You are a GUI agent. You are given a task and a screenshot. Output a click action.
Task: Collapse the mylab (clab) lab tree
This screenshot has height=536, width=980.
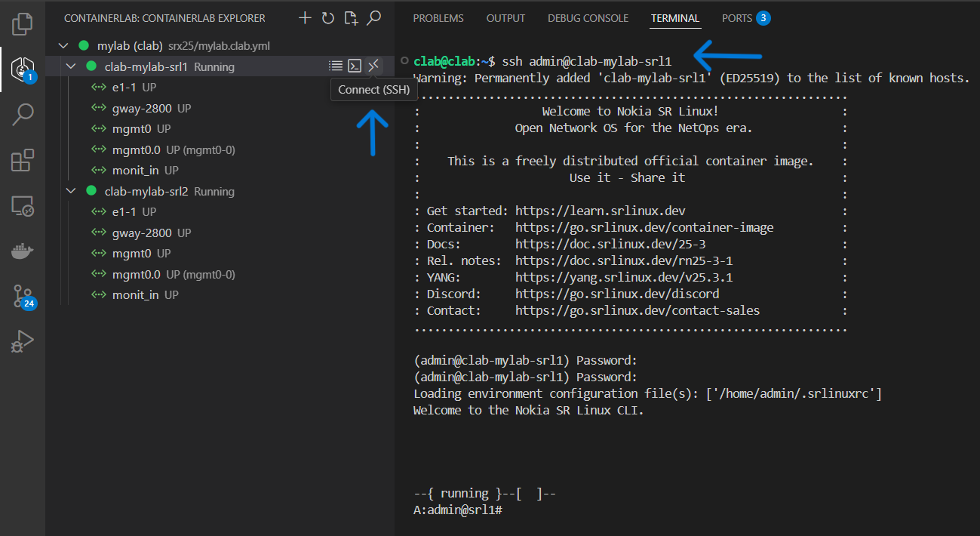pos(63,46)
